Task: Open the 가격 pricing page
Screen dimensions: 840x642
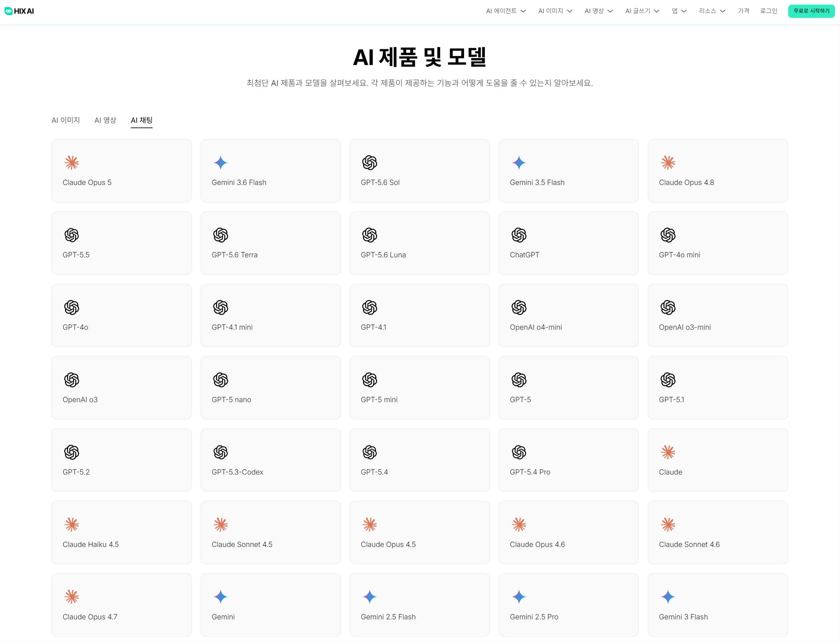Action: (743, 11)
